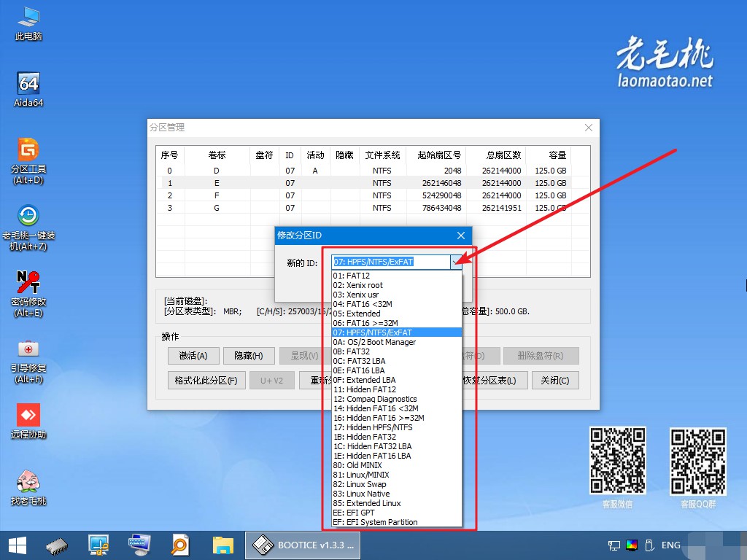Select 14: Hidden FAT16 <32M

click(x=397, y=408)
